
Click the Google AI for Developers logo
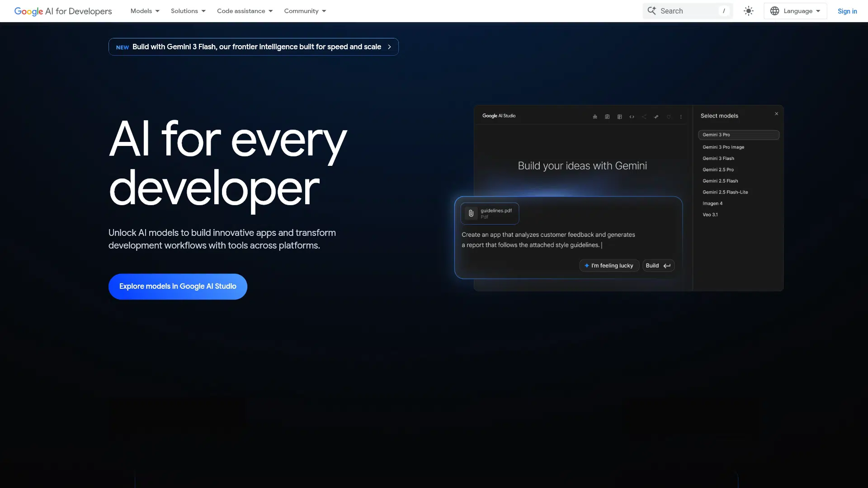pyautogui.click(x=63, y=11)
